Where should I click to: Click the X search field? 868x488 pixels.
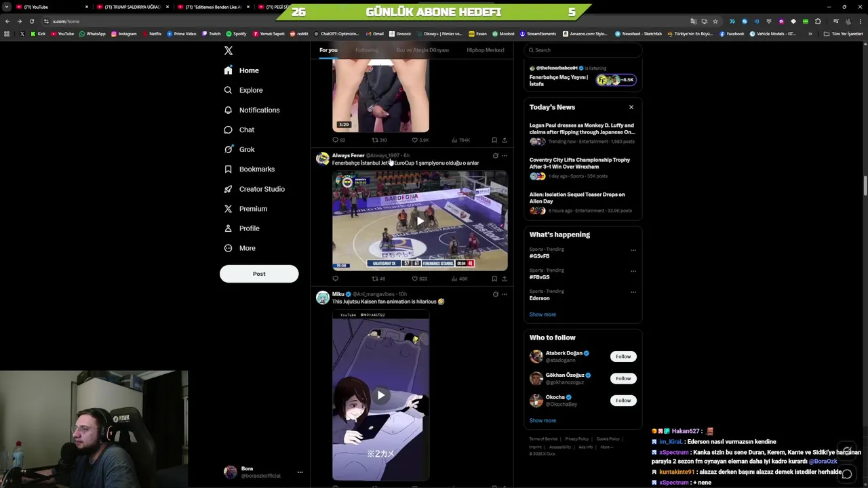point(583,50)
